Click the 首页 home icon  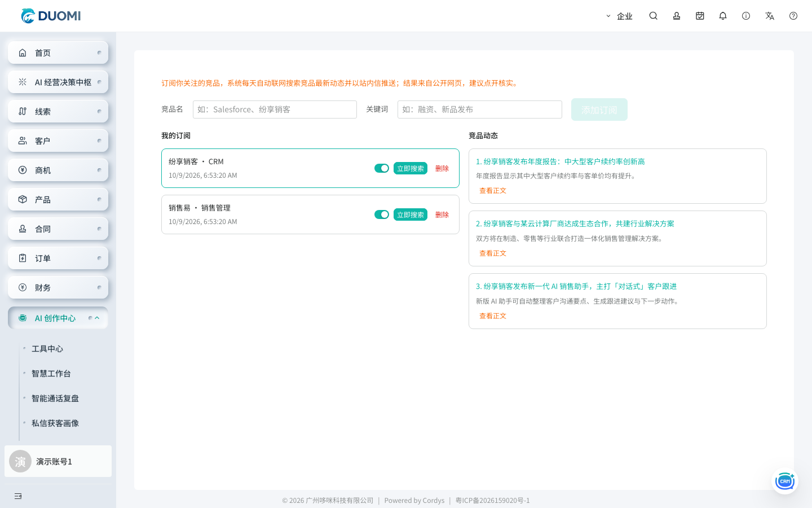[23, 52]
